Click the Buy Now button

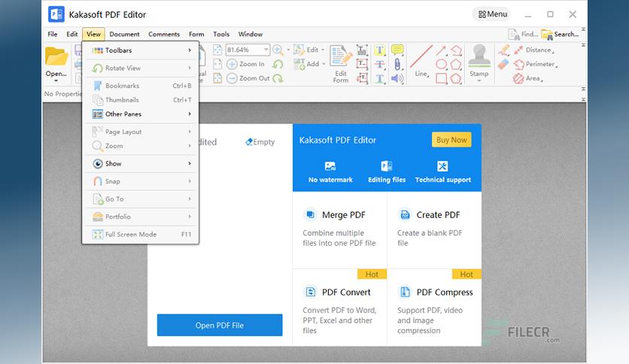pyautogui.click(x=451, y=140)
